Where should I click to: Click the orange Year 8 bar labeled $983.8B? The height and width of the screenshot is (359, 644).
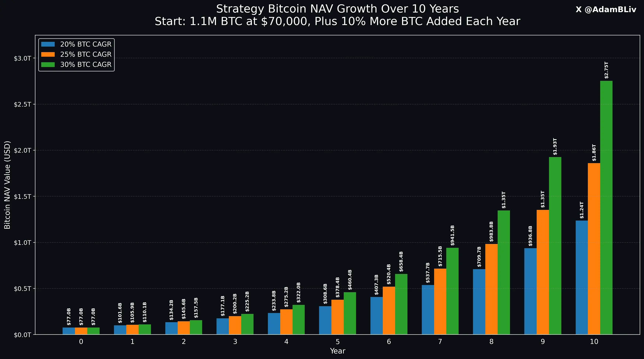491,289
